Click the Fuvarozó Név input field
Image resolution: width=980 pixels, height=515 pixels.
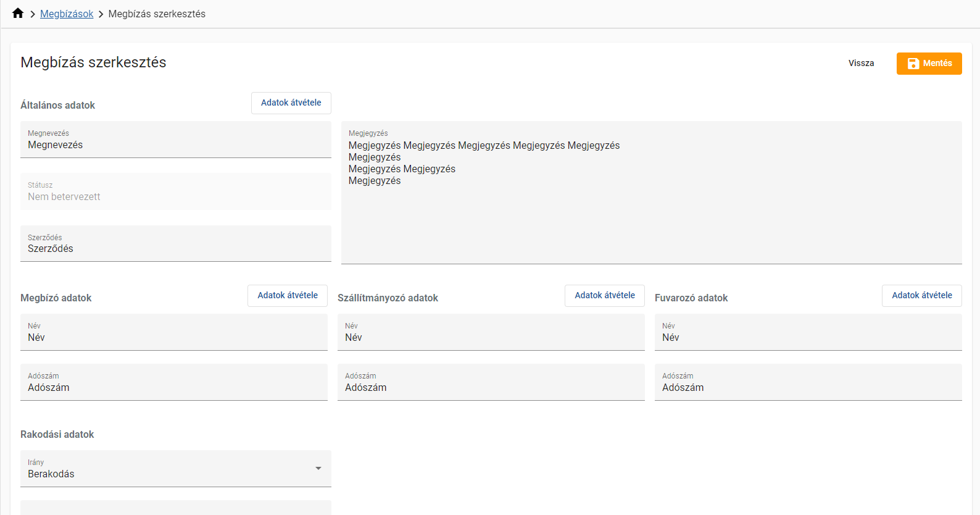[808, 338]
